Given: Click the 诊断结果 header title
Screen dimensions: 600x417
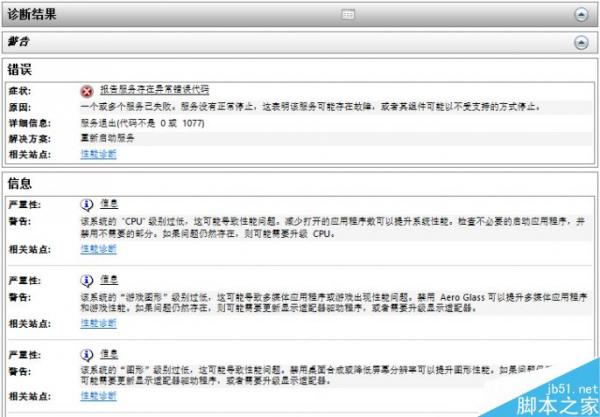Looking at the screenshot, I should pyautogui.click(x=32, y=15).
